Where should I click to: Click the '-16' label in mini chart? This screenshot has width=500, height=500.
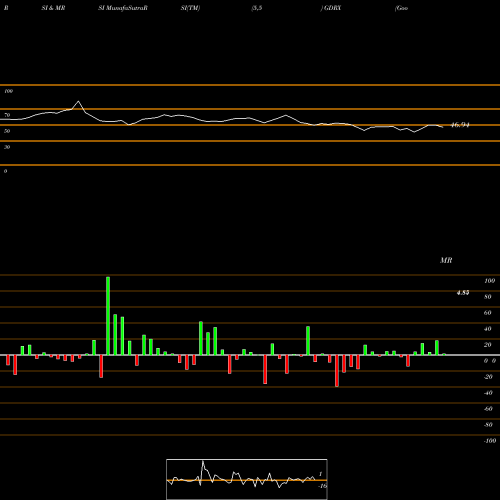[323, 486]
